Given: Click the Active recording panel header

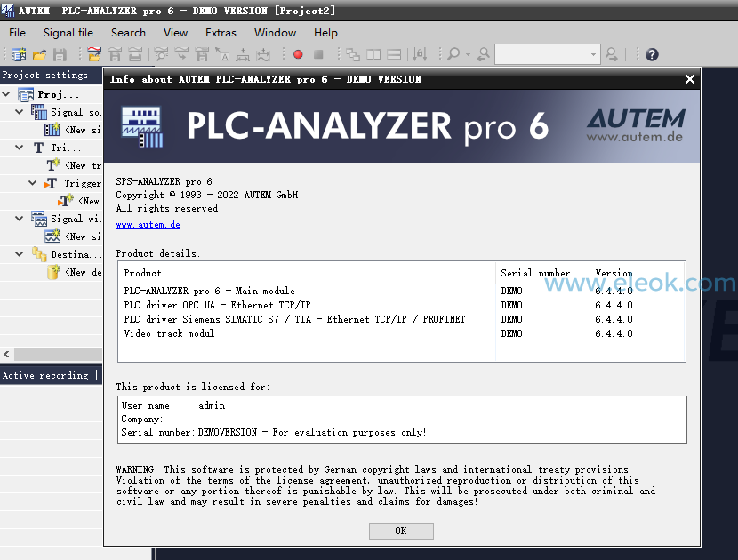Looking at the screenshot, I should 51,375.
